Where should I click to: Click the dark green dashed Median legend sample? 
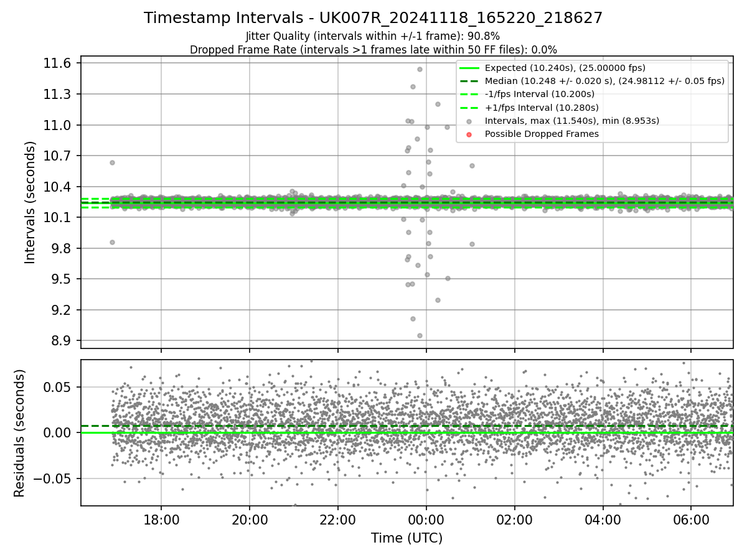point(469,81)
